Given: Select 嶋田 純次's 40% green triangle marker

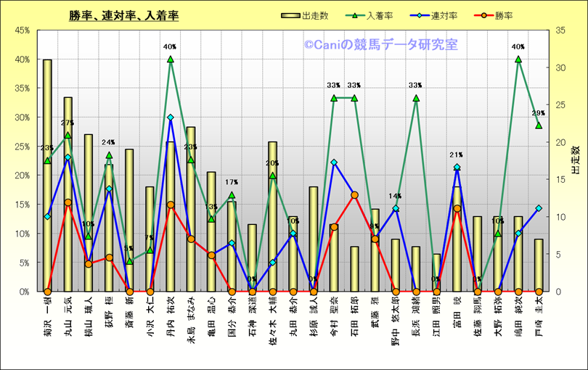Looking at the screenshot, I should (518, 59).
